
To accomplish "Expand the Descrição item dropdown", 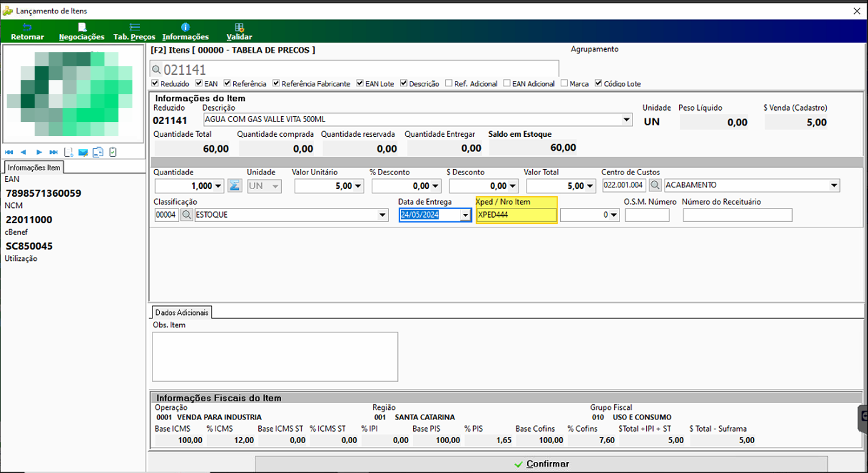I will (x=627, y=120).
